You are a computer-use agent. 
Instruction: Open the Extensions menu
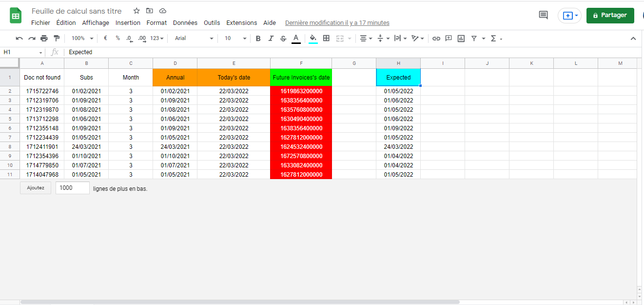[x=242, y=23]
